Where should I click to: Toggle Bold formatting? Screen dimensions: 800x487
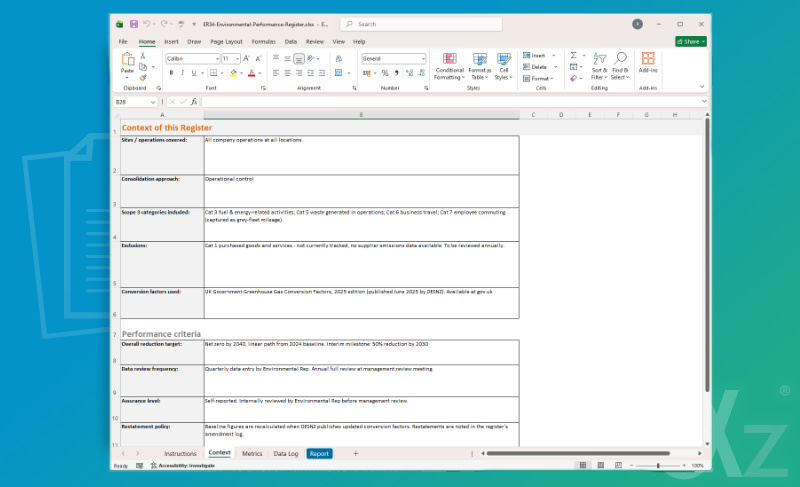(x=171, y=73)
